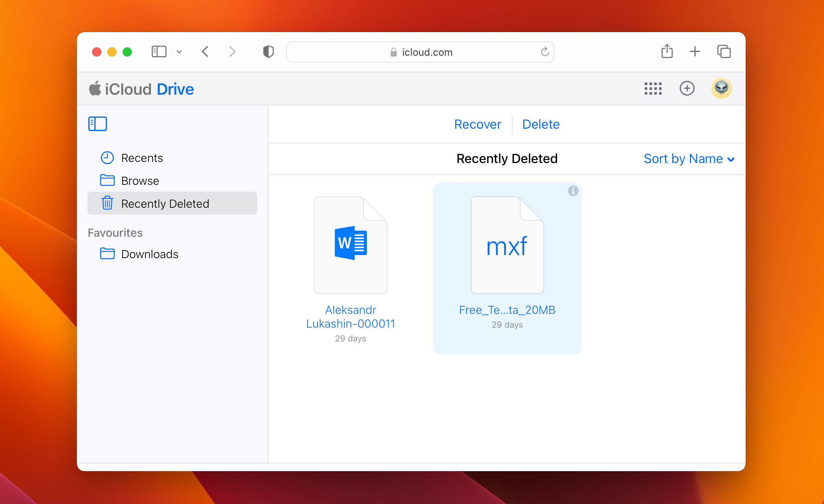This screenshot has height=504, width=824.
Task: Reload the page with the refresh icon
Action: [545, 52]
